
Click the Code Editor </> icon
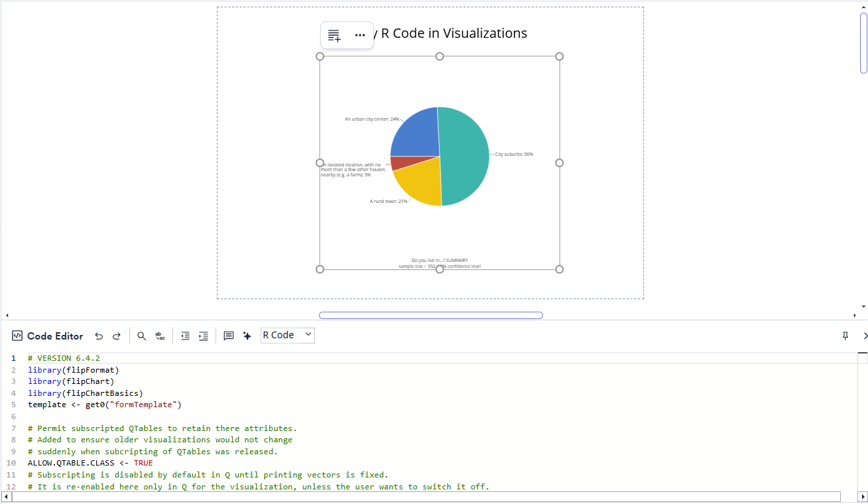point(17,336)
